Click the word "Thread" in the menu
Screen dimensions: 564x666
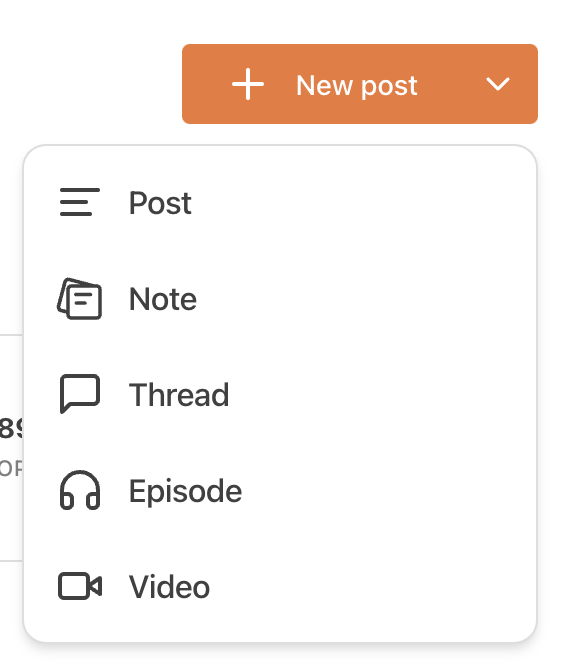[x=179, y=395]
